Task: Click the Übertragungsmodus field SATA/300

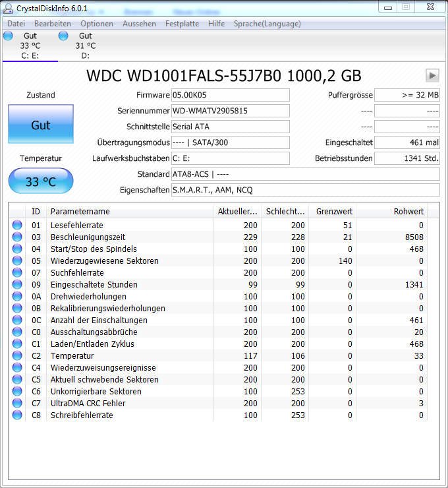Action: coord(231,142)
